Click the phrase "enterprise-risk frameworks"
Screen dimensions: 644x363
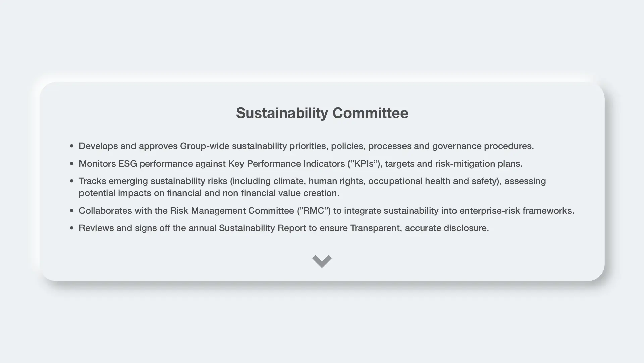coord(517,211)
